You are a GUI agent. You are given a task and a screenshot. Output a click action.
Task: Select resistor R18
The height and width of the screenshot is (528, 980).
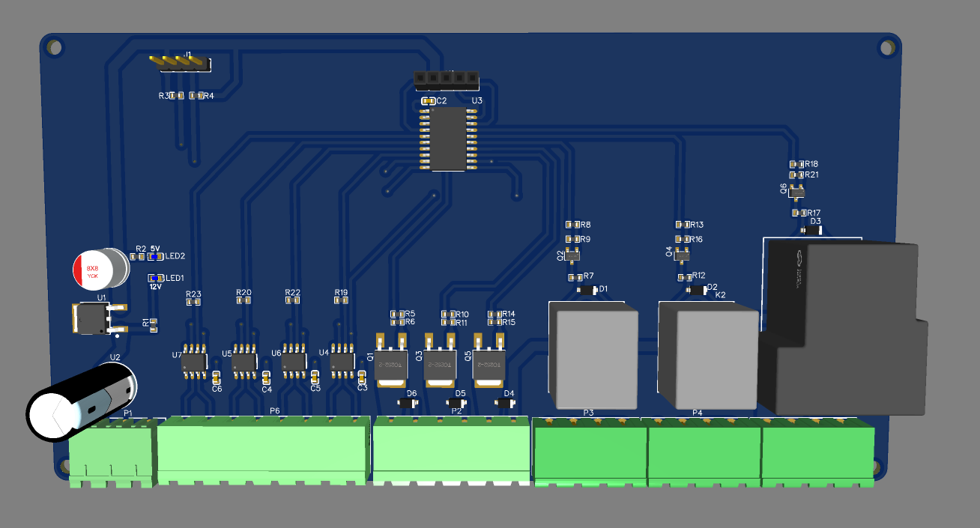[797, 164]
